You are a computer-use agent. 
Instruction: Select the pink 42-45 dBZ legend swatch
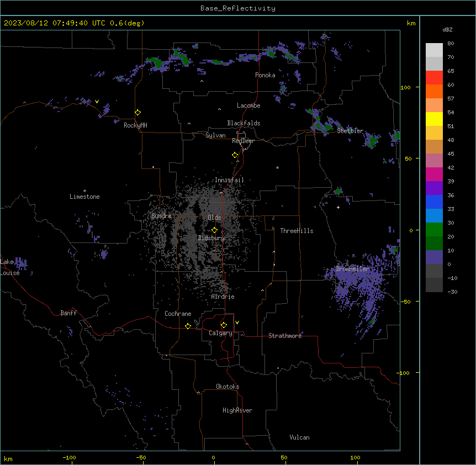[434, 161]
